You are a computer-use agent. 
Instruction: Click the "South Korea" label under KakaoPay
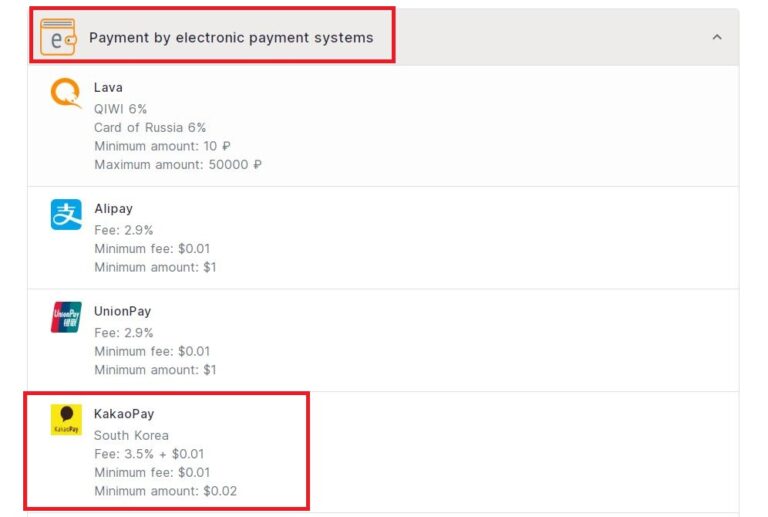tap(131, 435)
